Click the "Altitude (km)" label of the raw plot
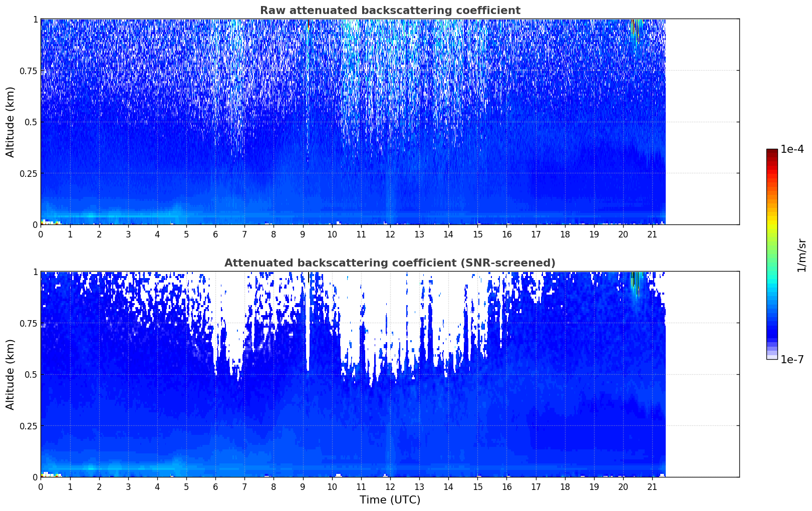The width and height of the screenshot is (812, 511). [11, 122]
